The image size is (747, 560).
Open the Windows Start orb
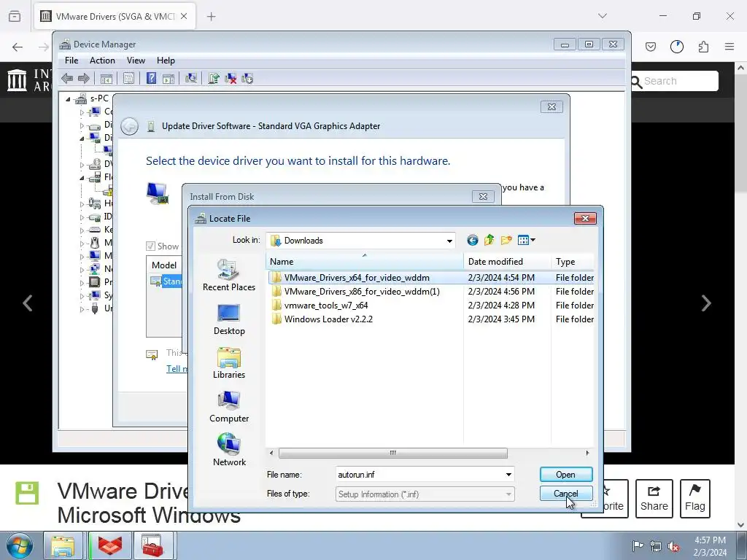20,545
